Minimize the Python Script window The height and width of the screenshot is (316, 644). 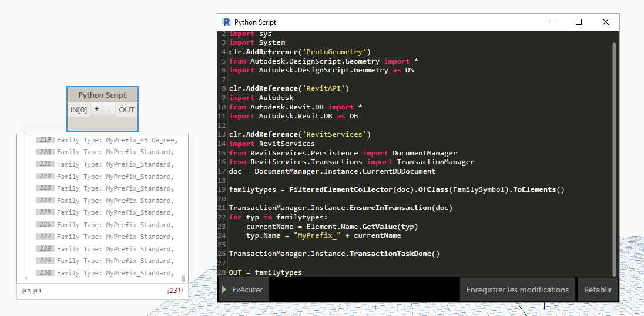click(552, 22)
